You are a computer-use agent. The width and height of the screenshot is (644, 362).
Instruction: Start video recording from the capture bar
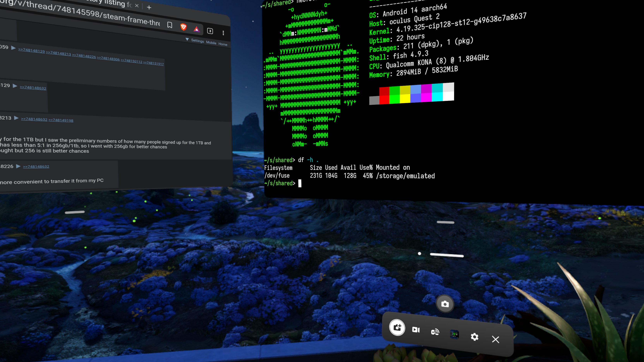pyautogui.click(x=416, y=330)
